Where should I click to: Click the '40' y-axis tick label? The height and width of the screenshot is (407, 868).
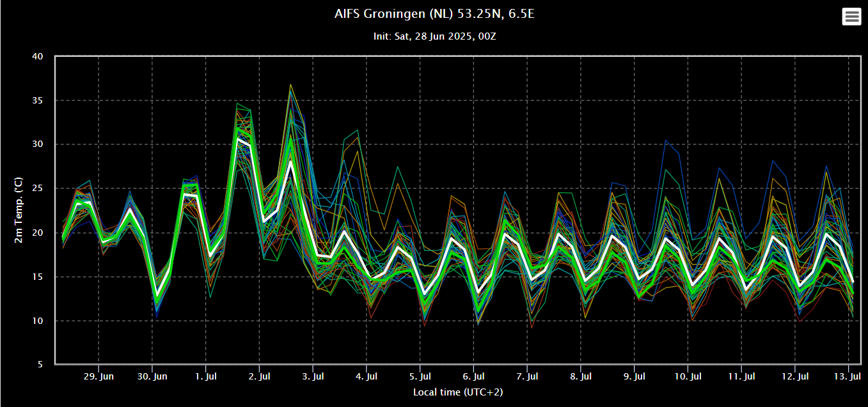(x=37, y=56)
